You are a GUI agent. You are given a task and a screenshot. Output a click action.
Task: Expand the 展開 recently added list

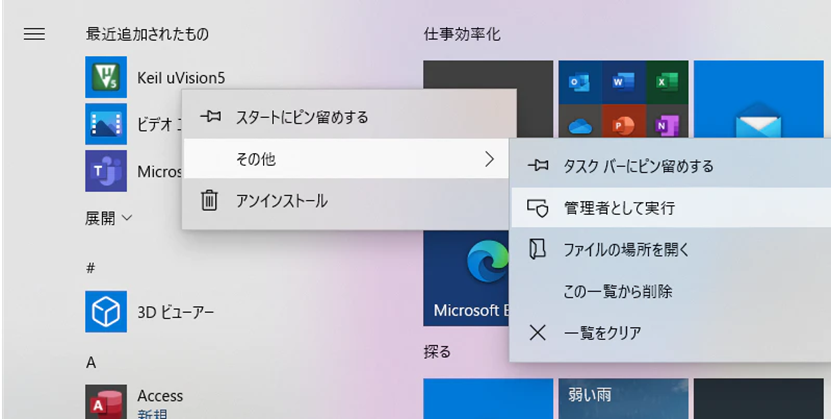tap(109, 217)
